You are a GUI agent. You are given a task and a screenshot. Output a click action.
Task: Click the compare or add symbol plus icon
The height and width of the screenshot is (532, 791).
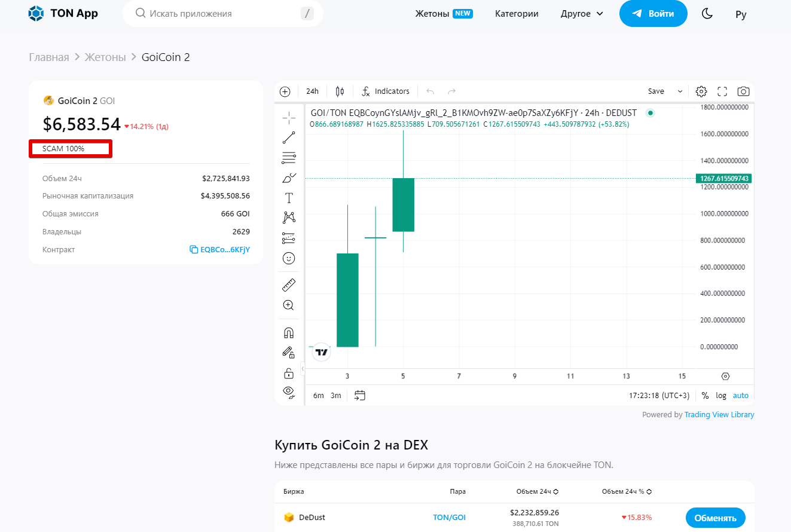285,91
